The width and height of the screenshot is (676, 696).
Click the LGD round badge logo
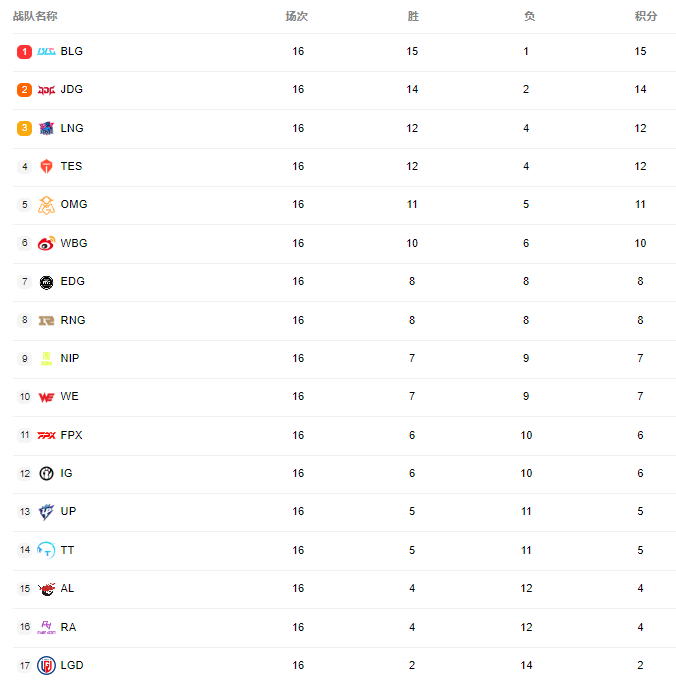coord(46,665)
